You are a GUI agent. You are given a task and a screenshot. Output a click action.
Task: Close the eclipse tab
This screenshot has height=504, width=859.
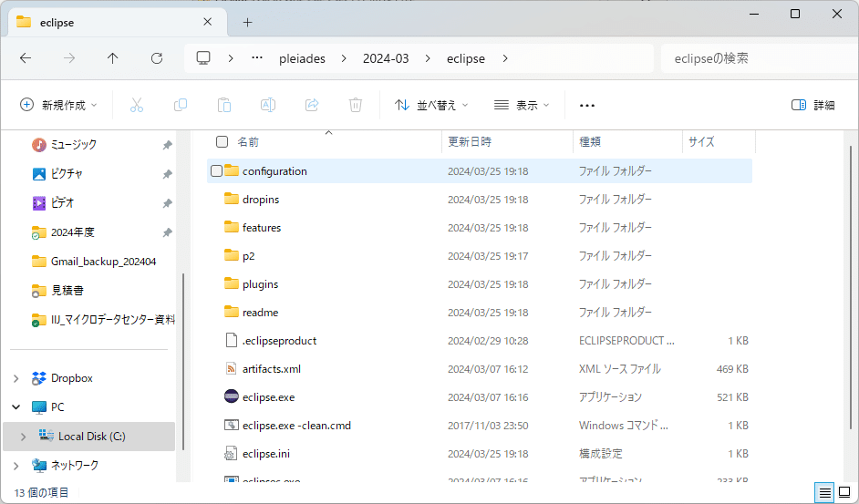(208, 22)
